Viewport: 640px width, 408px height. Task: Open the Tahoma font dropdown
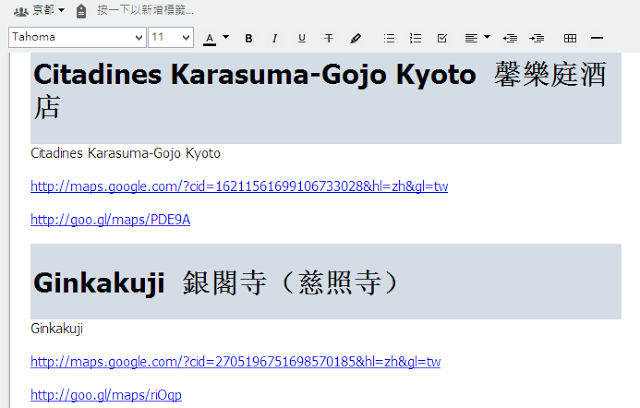pyautogui.click(x=77, y=38)
